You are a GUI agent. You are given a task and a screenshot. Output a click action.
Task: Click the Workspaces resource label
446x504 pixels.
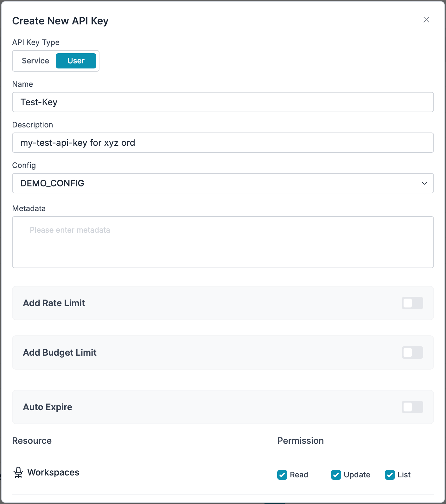pyautogui.click(x=53, y=472)
